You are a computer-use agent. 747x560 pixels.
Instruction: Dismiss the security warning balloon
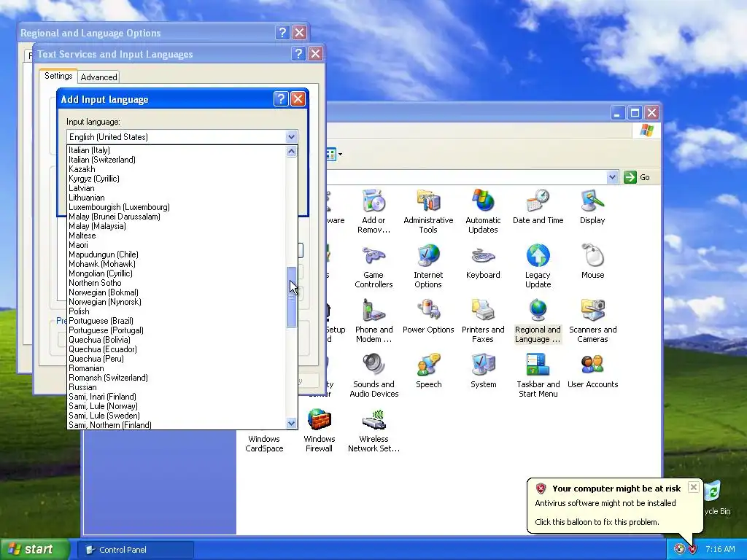pos(694,487)
